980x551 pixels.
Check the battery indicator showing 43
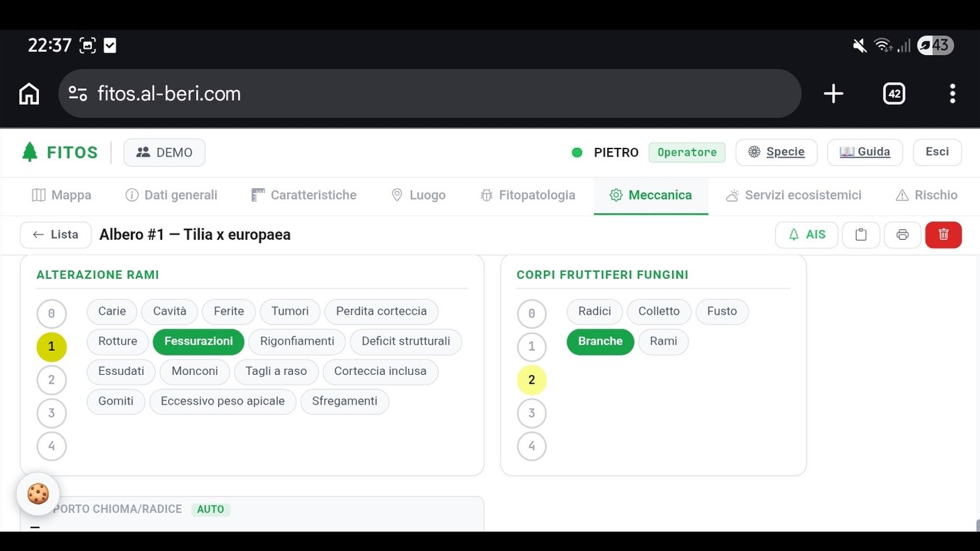tap(936, 45)
